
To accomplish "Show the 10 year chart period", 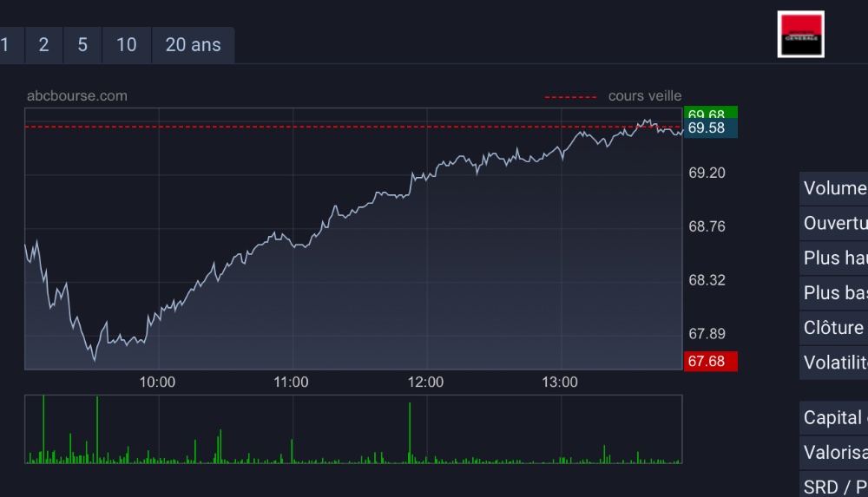I will point(127,45).
